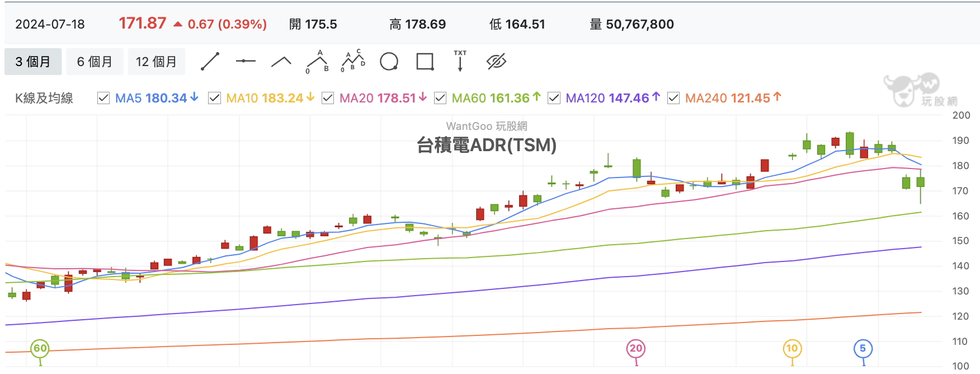
Task: Click the pink 20 marker circle
Action: click(x=636, y=348)
